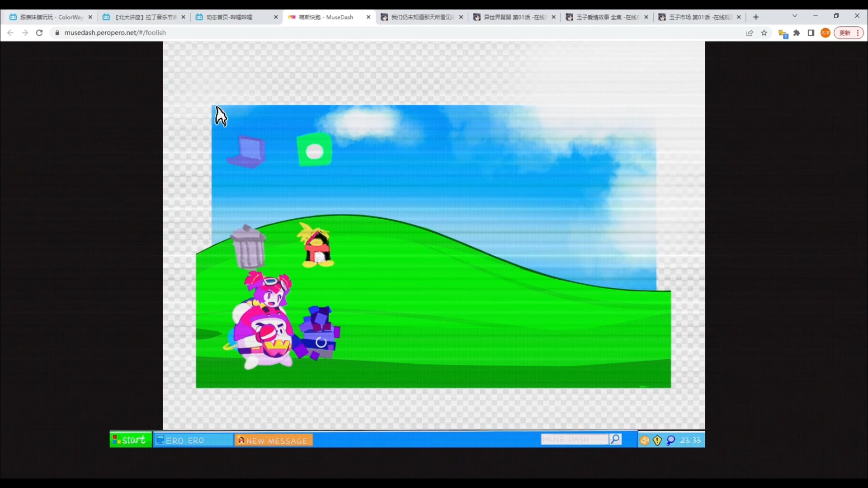Toggle the browser forward navigation arrow
868x488 pixels.
24,33
